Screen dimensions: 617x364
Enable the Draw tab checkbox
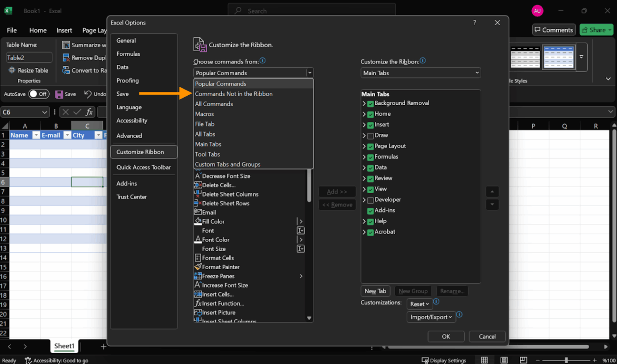(x=370, y=135)
